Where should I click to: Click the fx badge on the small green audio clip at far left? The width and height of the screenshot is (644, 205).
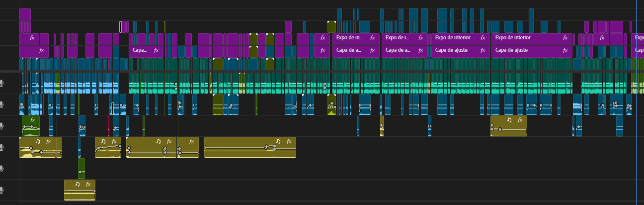(32, 120)
